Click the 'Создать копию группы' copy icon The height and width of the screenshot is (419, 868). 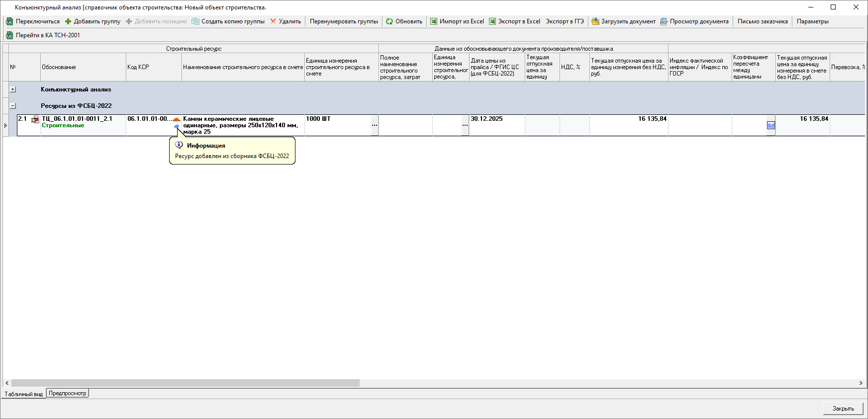coord(195,21)
